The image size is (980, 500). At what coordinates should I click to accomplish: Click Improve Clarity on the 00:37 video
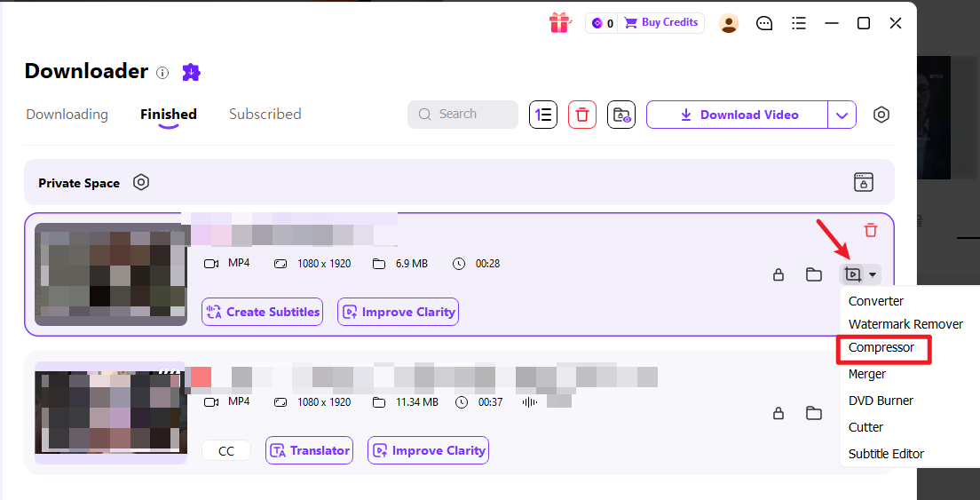pos(428,450)
